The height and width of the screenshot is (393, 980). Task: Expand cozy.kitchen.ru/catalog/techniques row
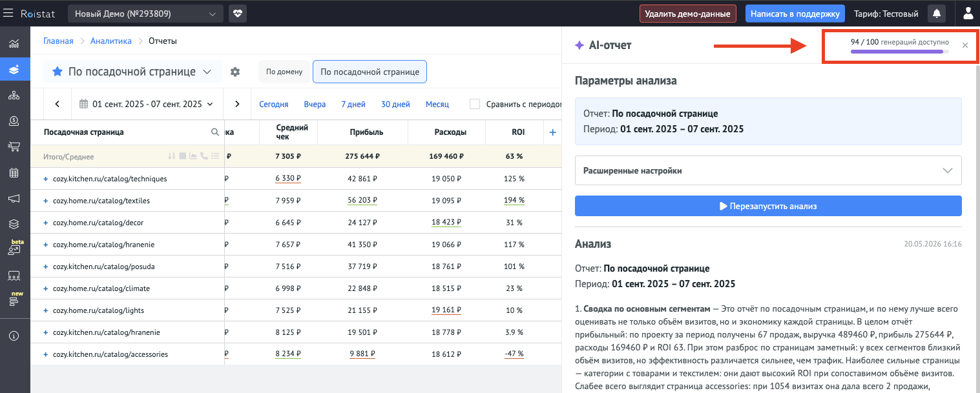tap(46, 179)
